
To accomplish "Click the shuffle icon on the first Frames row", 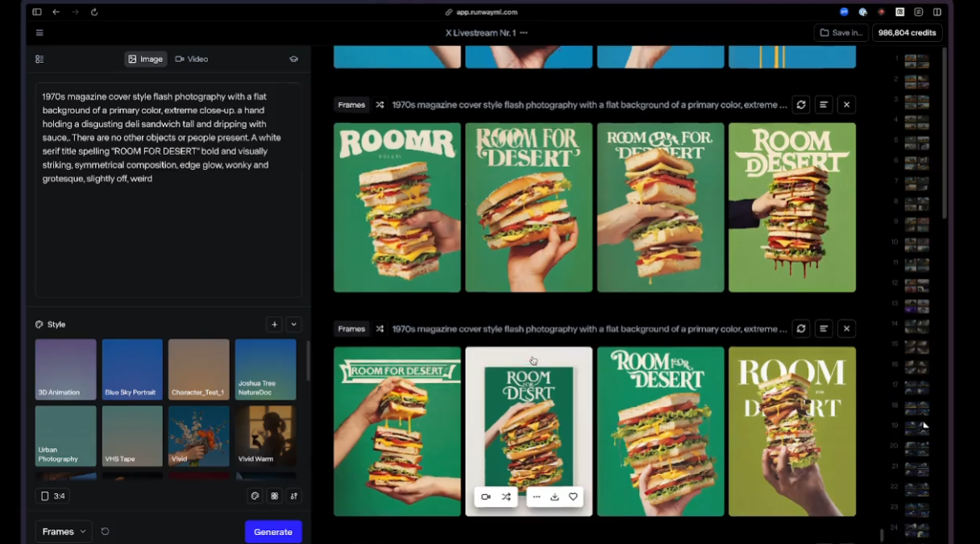I will click(380, 105).
